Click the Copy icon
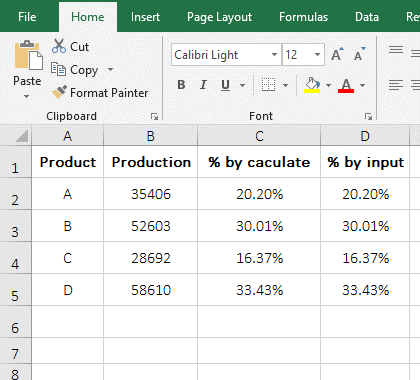The width and height of the screenshot is (420, 380). pyautogui.click(x=58, y=69)
